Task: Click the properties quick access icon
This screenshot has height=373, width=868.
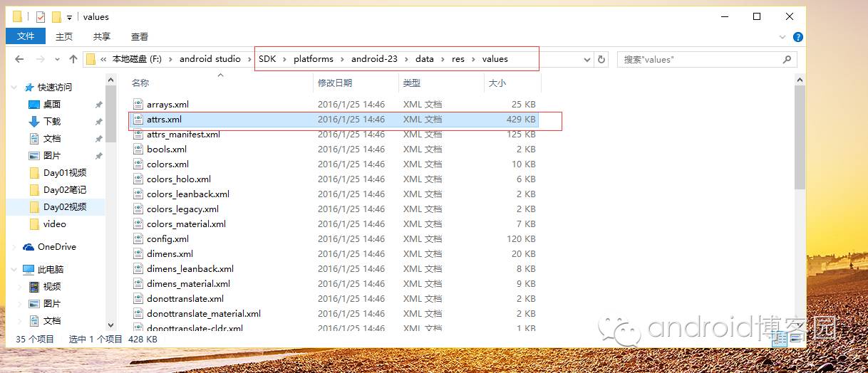Action: point(41,16)
